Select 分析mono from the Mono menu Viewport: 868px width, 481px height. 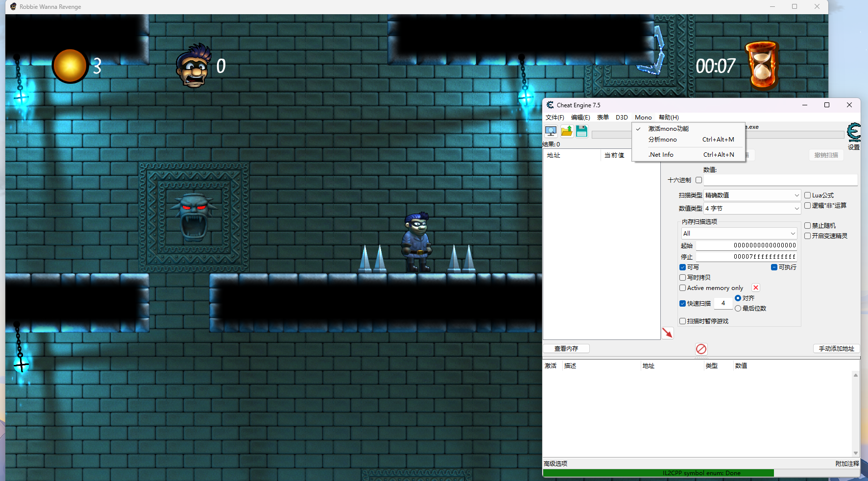click(662, 140)
